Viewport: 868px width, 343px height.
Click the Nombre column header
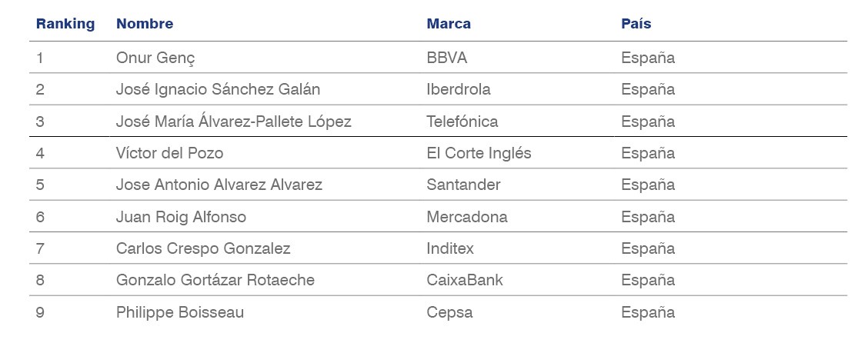[x=145, y=24]
